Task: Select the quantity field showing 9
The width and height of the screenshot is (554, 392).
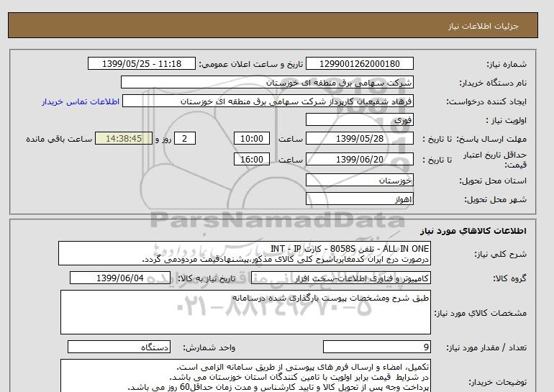Action: pos(377,347)
